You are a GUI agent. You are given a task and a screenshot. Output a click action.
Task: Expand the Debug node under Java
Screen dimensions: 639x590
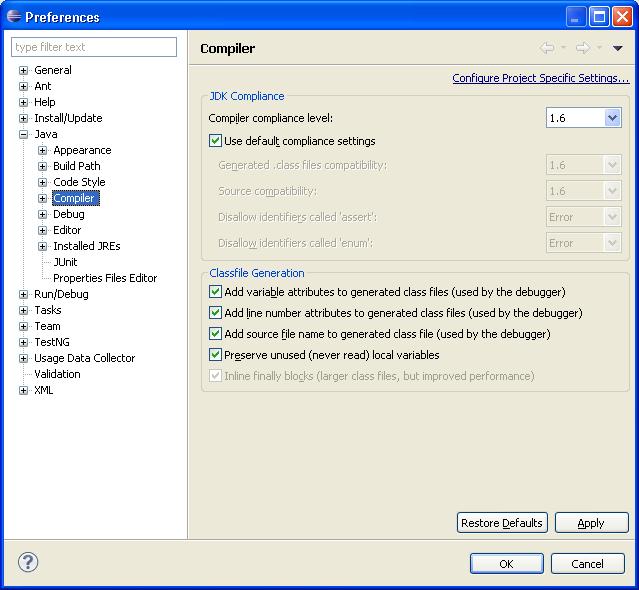pos(42,214)
